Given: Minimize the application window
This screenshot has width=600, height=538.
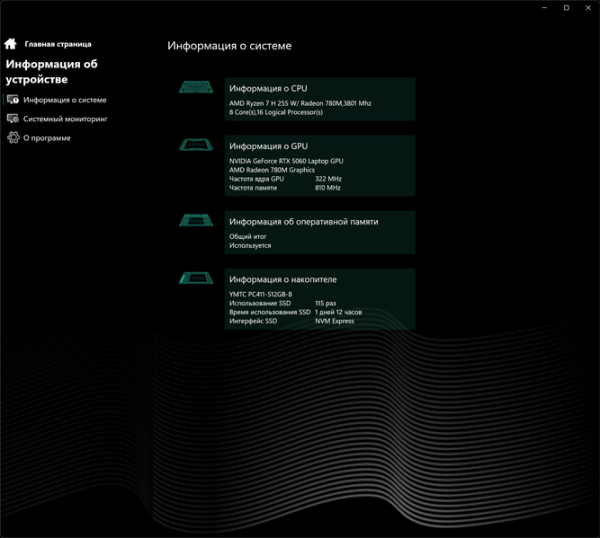Looking at the screenshot, I should [x=545, y=8].
